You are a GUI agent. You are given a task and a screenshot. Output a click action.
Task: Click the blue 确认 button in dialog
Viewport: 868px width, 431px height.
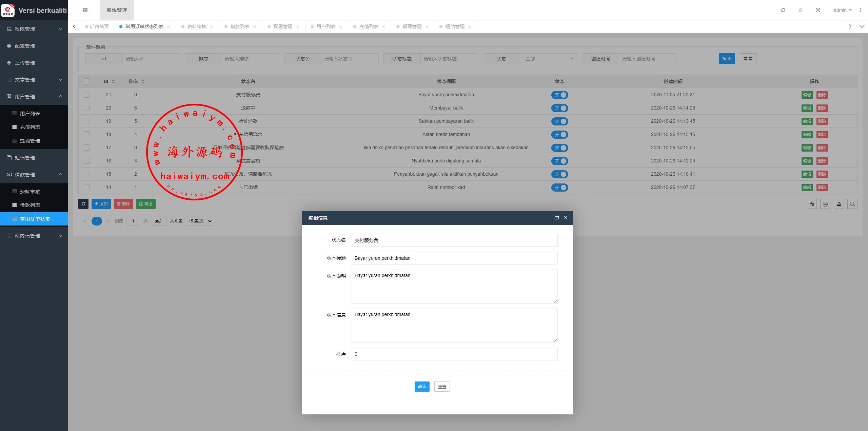[x=422, y=387]
